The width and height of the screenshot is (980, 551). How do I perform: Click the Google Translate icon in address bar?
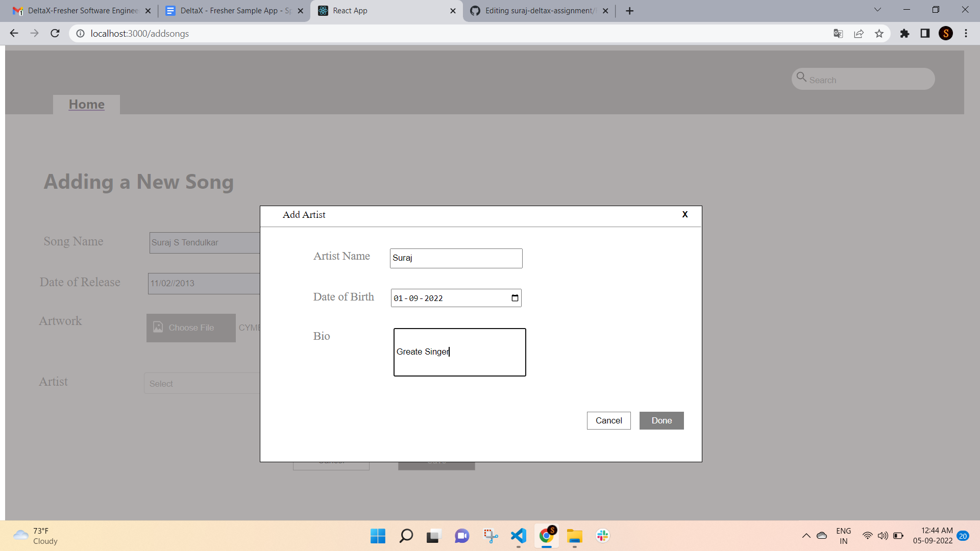pyautogui.click(x=838, y=33)
